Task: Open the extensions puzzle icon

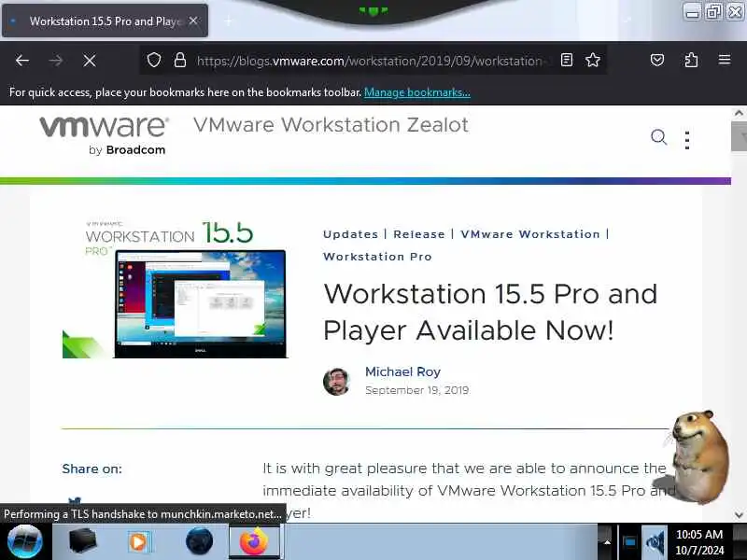Action: coord(691,60)
